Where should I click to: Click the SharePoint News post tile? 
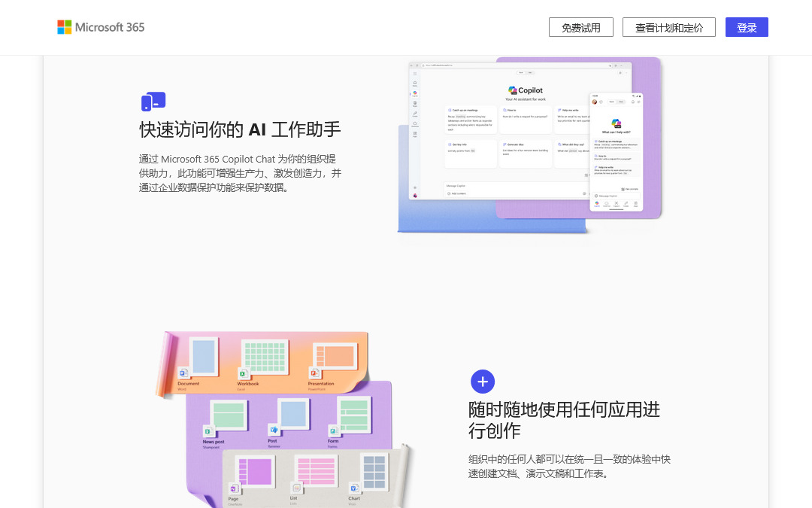click(224, 422)
